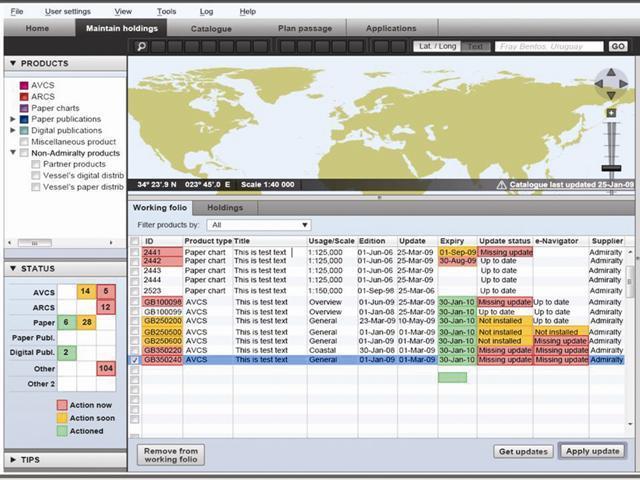The width and height of the screenshot is (640, 480).
Task: Open the Filter products by dropdown
Action: click(x=259, y=225)
